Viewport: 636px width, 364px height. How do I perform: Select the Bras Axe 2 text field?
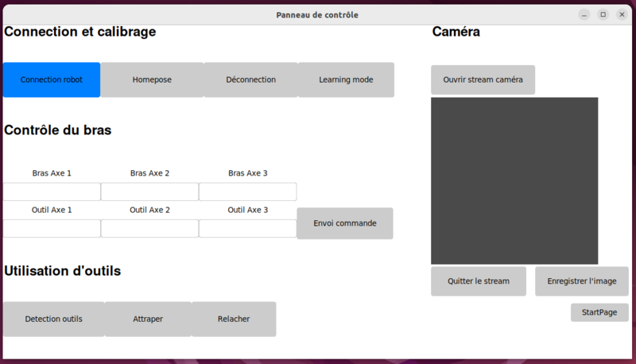[x=149, y=192]
